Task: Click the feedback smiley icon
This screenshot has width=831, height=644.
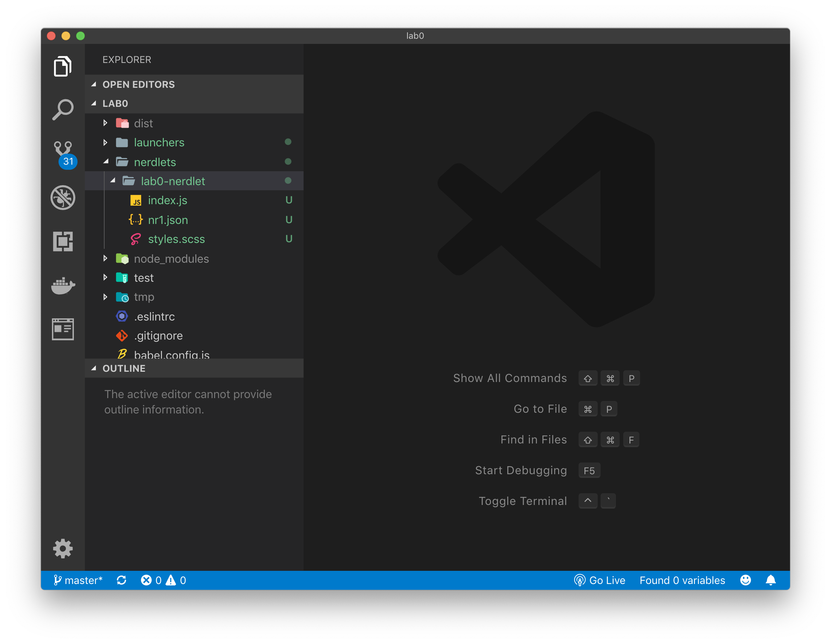Action: [745, 580]
